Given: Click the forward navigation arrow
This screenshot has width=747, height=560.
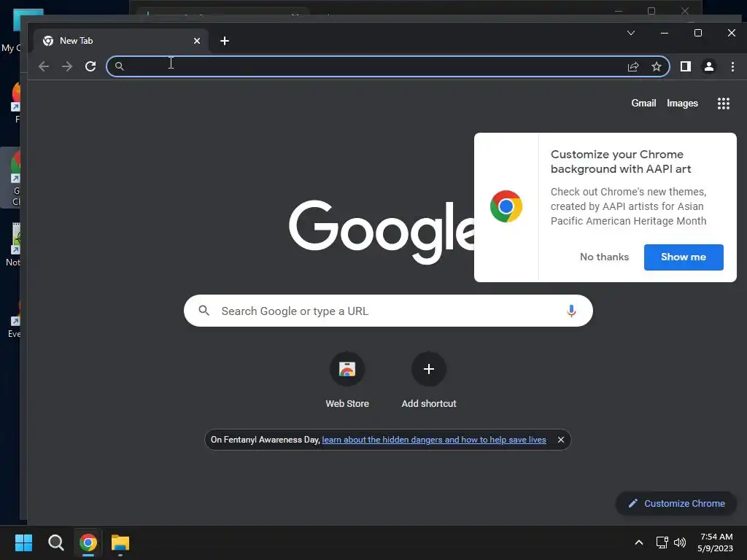Looking at the screenshot, I should 67,66.
